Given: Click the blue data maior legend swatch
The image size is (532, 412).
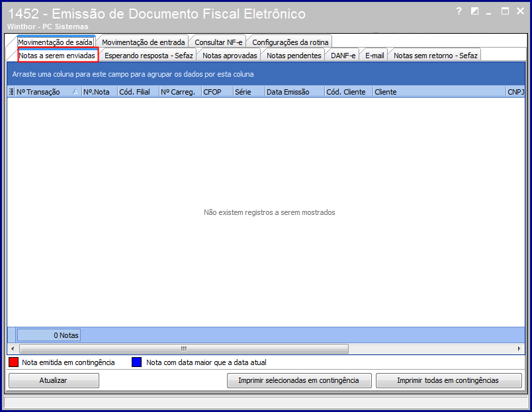Looking at the screenshot, I should [136, 362].
